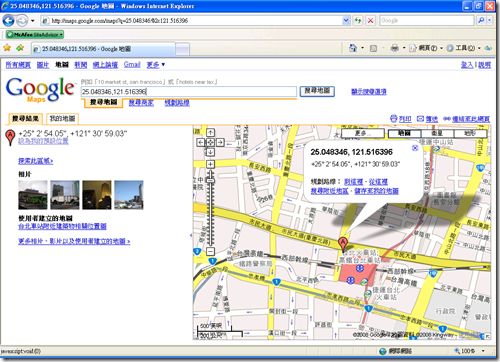500x362 pixels.
Task: Click the browser Forward button
Action: click(x=22, y=21)
